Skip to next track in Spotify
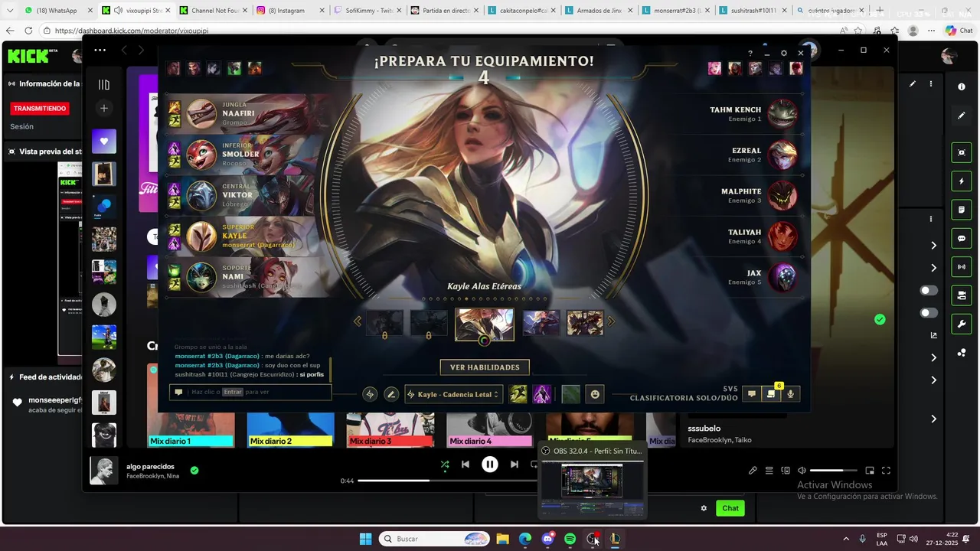 click(x=514, y=464)
